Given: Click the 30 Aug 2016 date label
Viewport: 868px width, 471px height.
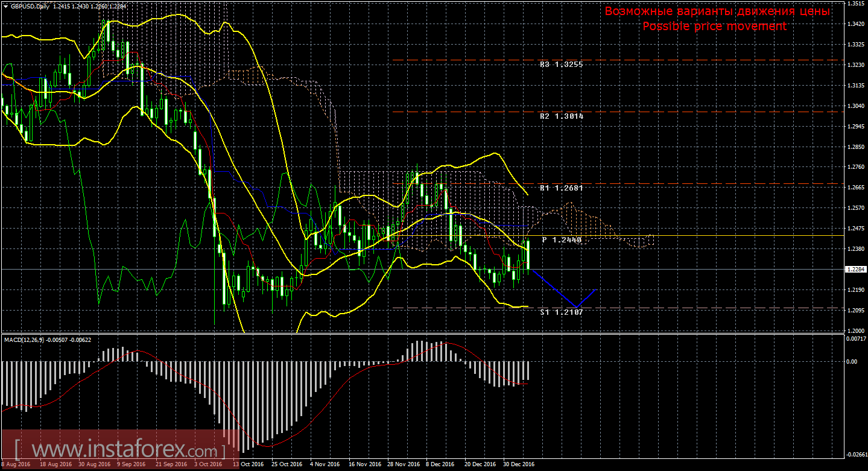Looking at the screenshot, I should pyautogui.click(x=94, y=464).
